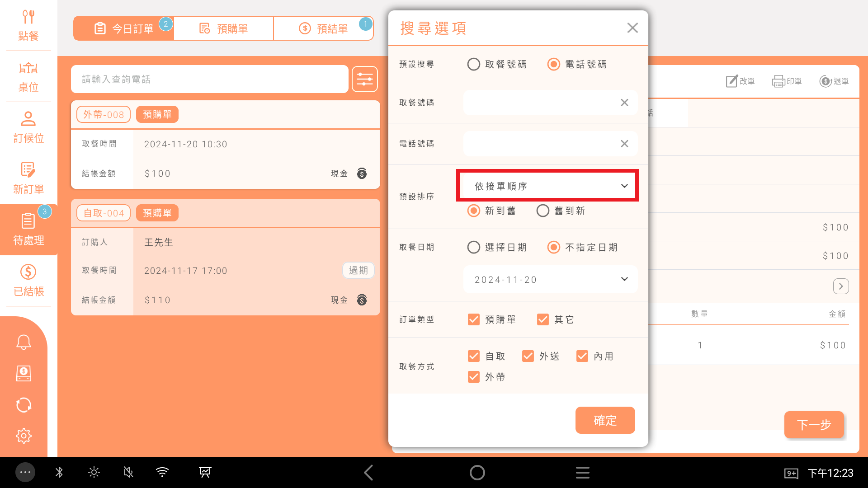Select the 舊到新 sort order radio
Screen dimensions: 868x488
542,211
